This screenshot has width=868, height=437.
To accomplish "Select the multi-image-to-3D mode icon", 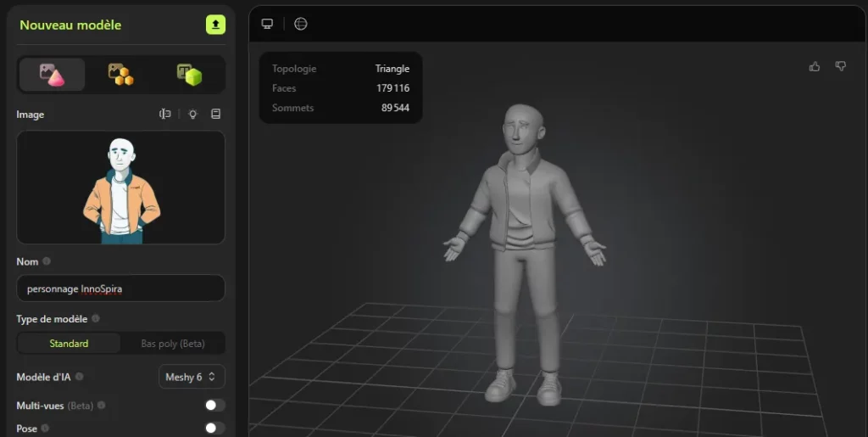I will 120,75.
